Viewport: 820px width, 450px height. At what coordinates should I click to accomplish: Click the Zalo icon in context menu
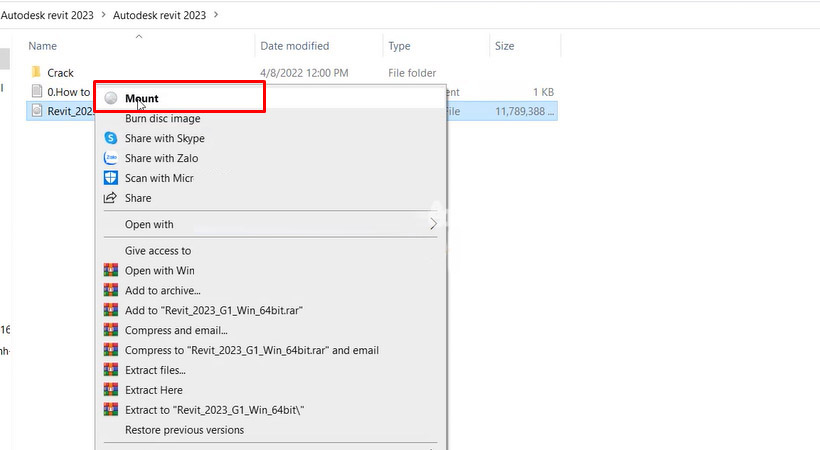(111, 158)
